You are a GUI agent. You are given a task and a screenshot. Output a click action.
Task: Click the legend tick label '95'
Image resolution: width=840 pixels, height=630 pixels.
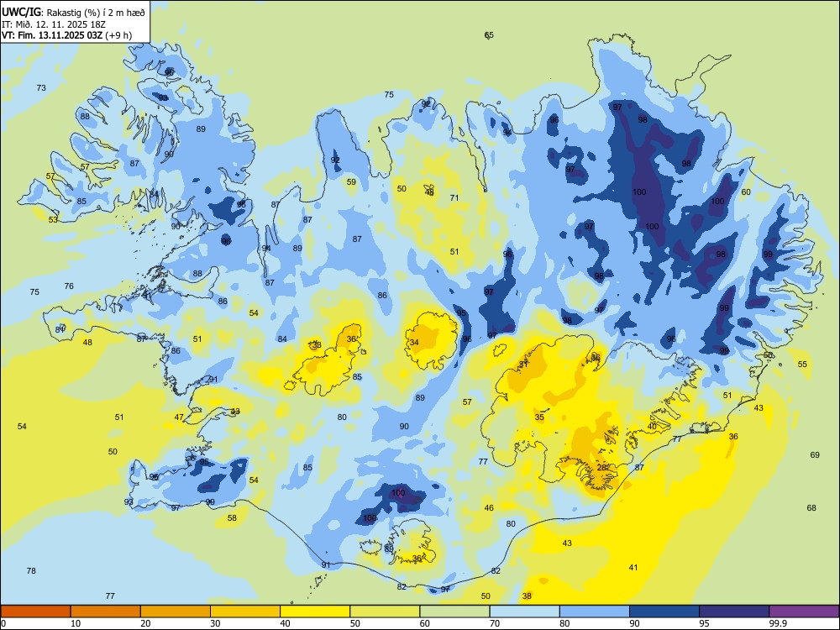(704, 623)
